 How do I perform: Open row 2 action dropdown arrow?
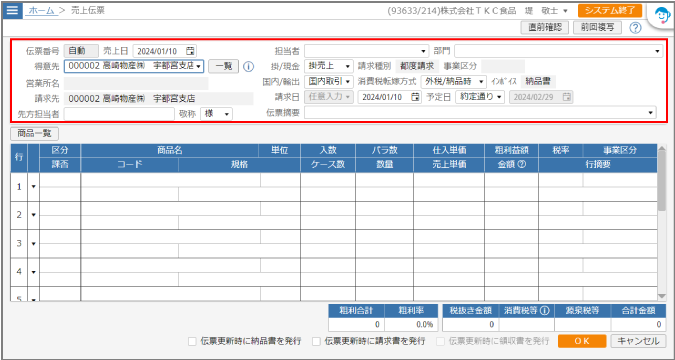click(34, 215)
